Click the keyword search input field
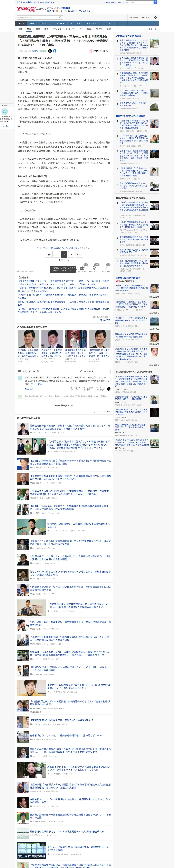 pyautogui.click(x=37, y=18)
